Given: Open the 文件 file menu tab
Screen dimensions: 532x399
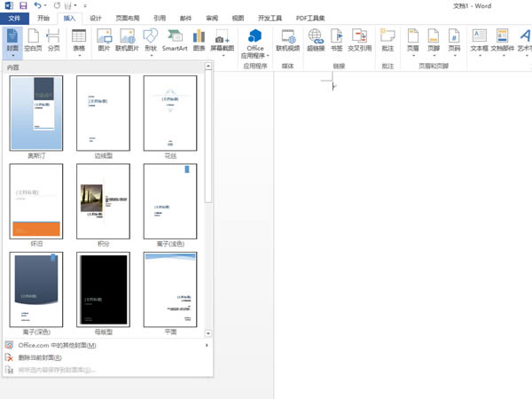Looking at the screenshot, I should tap(15, 18).
